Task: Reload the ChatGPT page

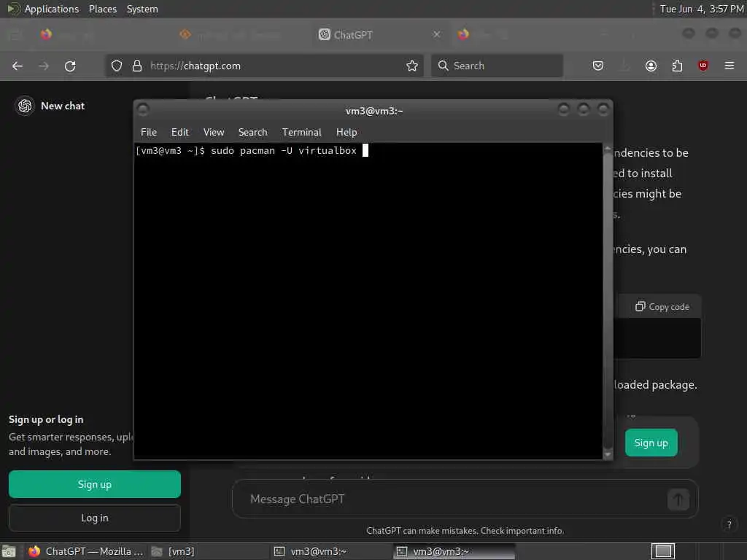Action: tap(70, 66)
